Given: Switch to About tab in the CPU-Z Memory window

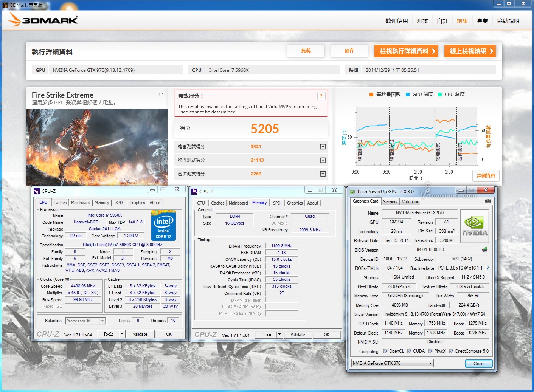Looking at the screenshot, I should [x=313, y=203].
